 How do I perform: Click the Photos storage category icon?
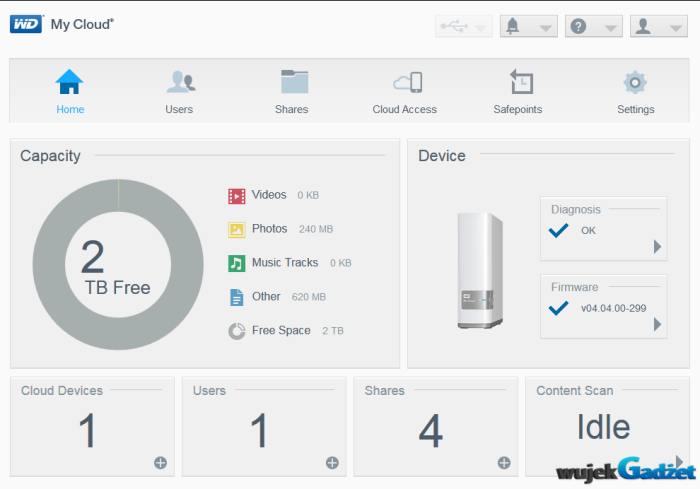tap(237, 229)
